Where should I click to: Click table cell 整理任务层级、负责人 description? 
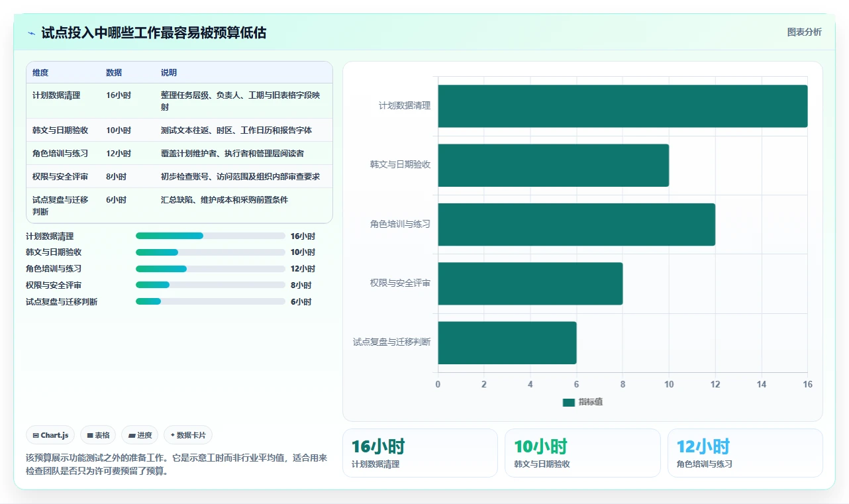[x=242, y=101]
